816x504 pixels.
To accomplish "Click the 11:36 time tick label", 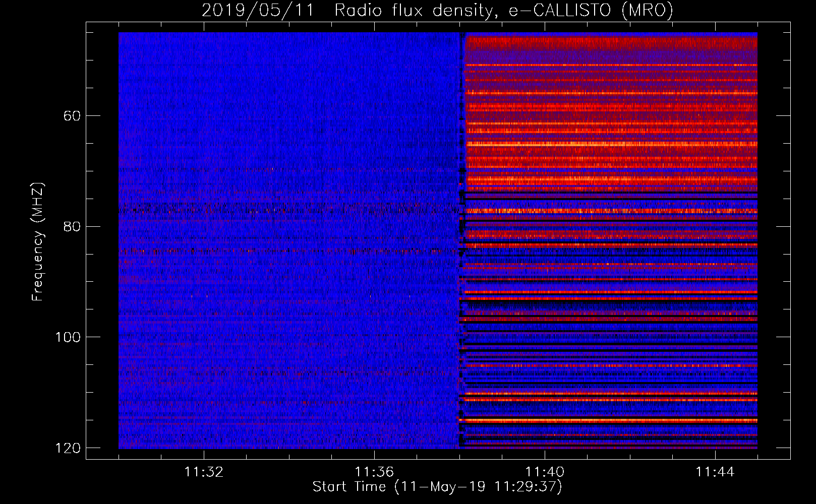I will click(374, 472).
